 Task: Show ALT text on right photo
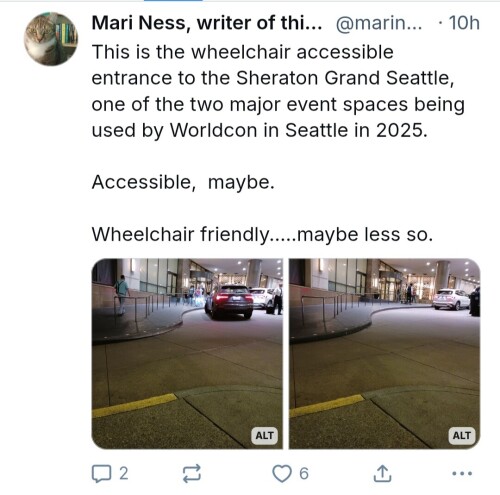462,436
